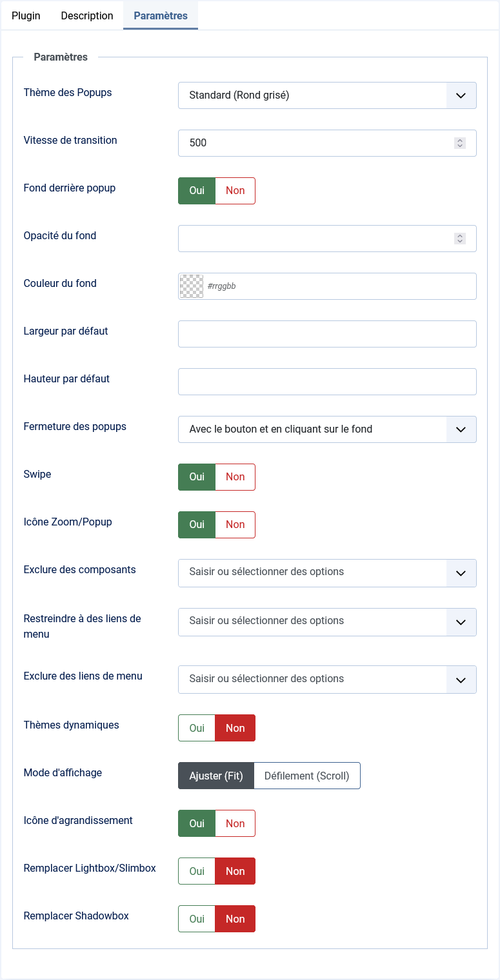The height and width of the screenshot is (980, 500).
Task: Set Fond derrière popup to Non
Action: tap(235, 191)
